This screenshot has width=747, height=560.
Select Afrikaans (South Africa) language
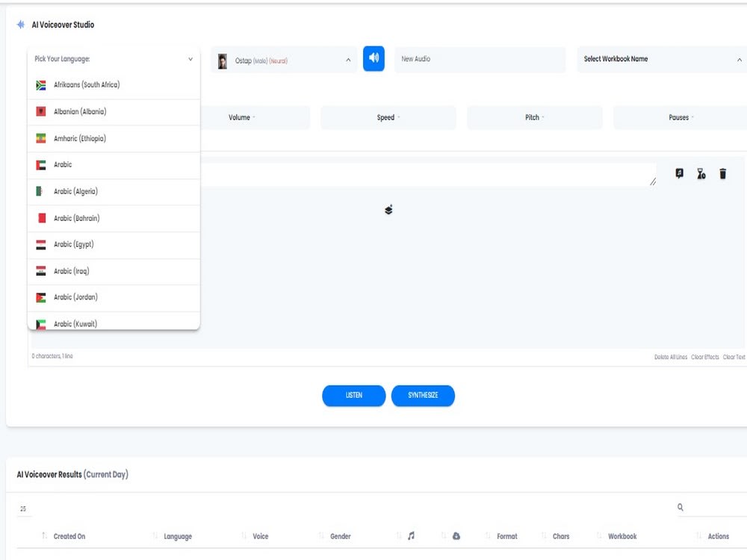[114, 85]
